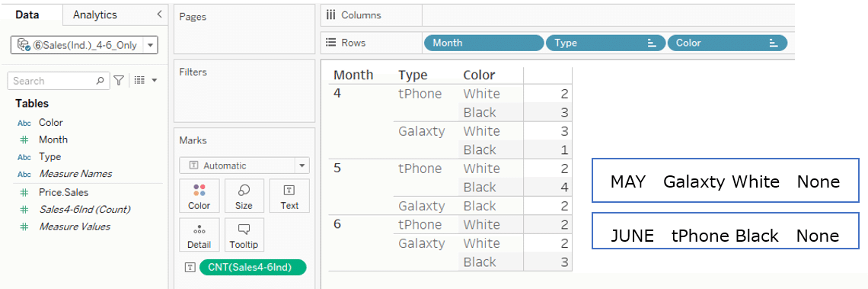Click the sort icon on Type pill

(652, 43)
